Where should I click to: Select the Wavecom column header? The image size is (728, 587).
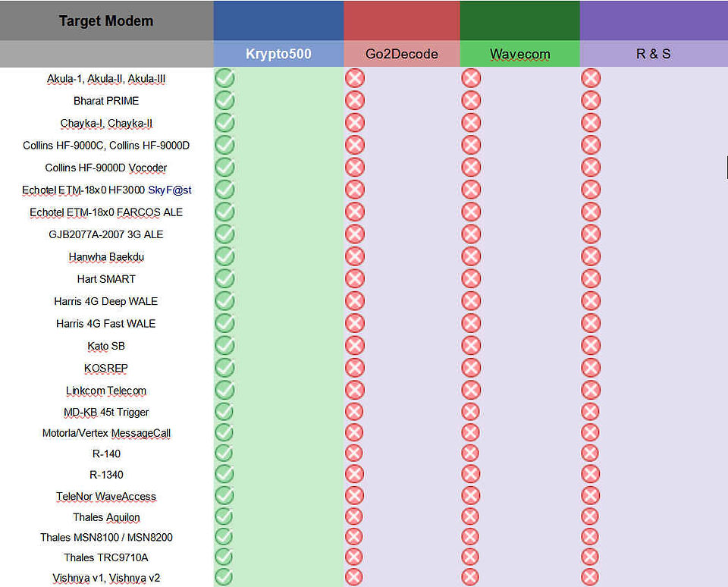pyautogui.click(x=520, y=54)
